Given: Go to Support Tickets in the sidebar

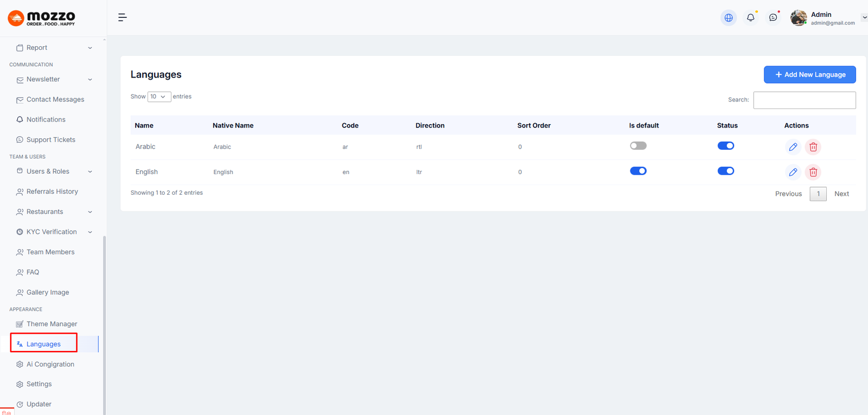Looking at the screenshot, I should [50, 139].
